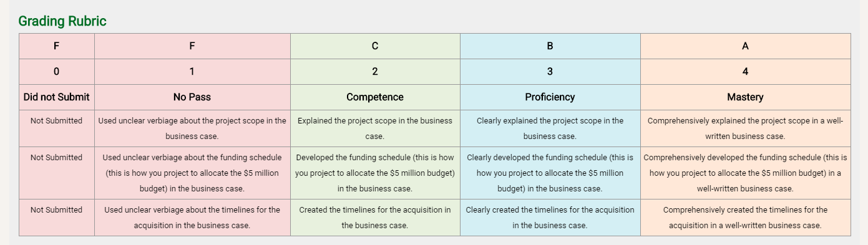Select Mastery project scope criterion cell
Viewport: 868px width, 245px height.
pos(745,128)
